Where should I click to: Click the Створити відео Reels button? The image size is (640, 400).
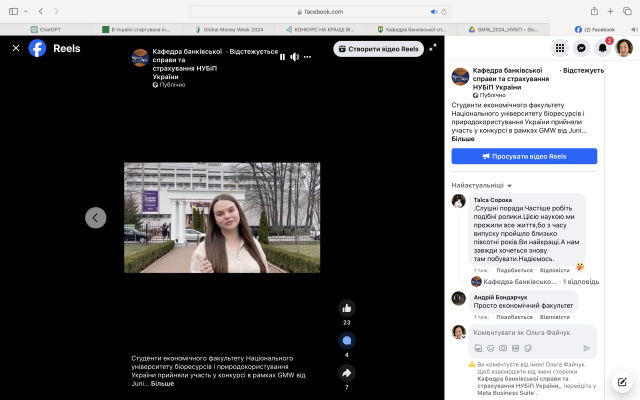point(378,49)
